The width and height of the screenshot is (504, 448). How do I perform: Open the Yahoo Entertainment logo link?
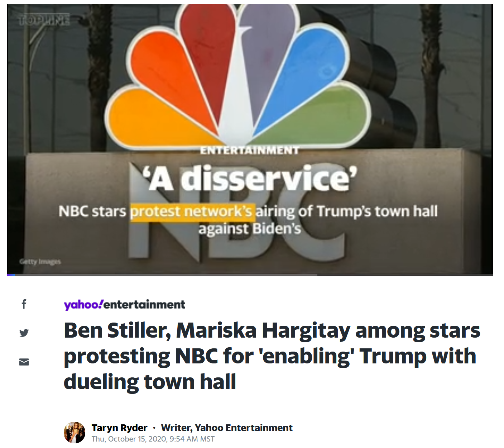(124, 305)
